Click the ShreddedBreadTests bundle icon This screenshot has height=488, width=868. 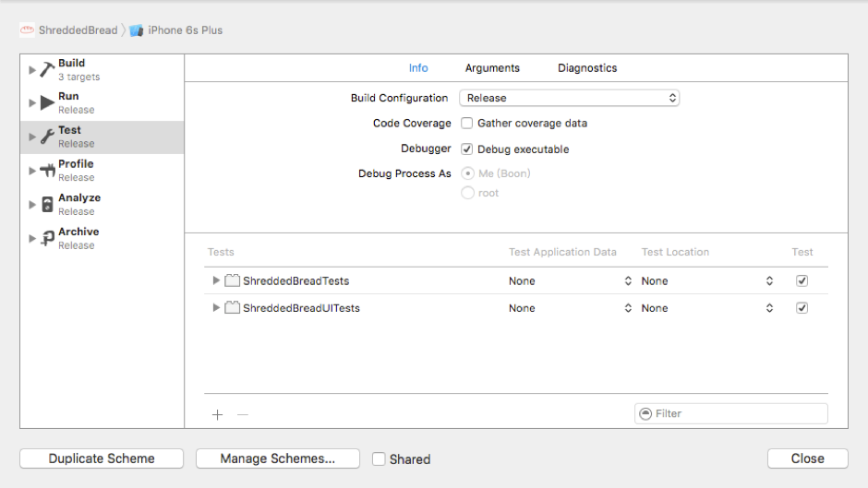tap(232, 280)
